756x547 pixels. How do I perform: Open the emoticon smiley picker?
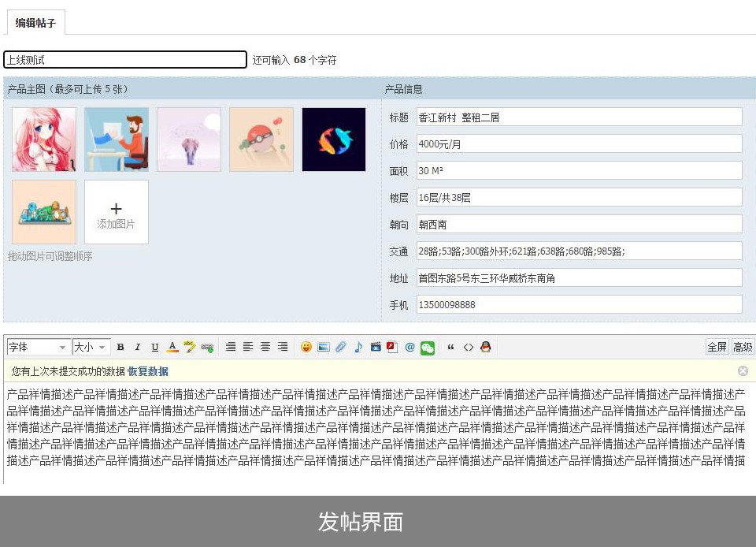306,347
